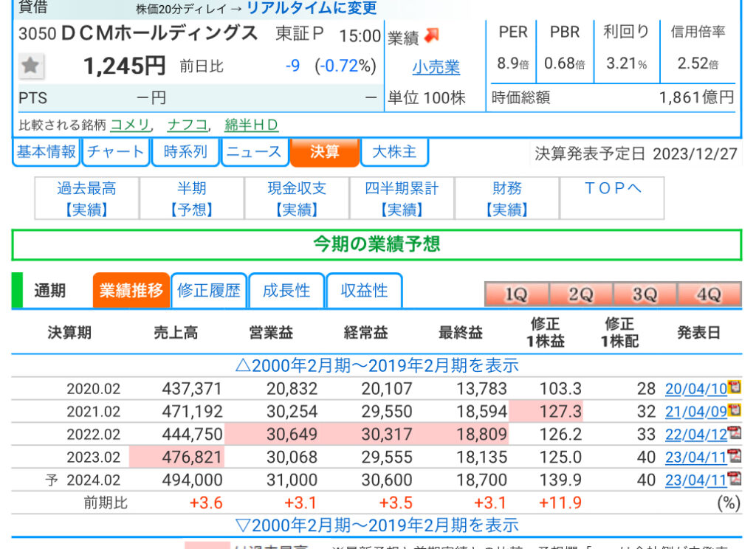Click operating profit 30,649

292,435
